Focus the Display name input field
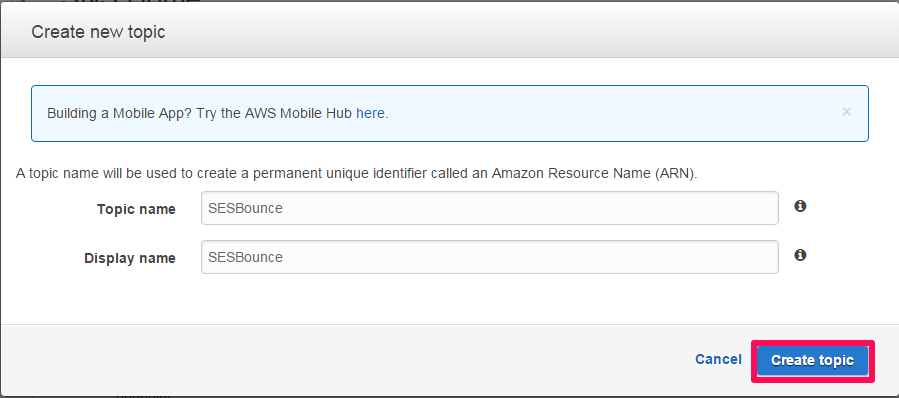 click(490, 257)
